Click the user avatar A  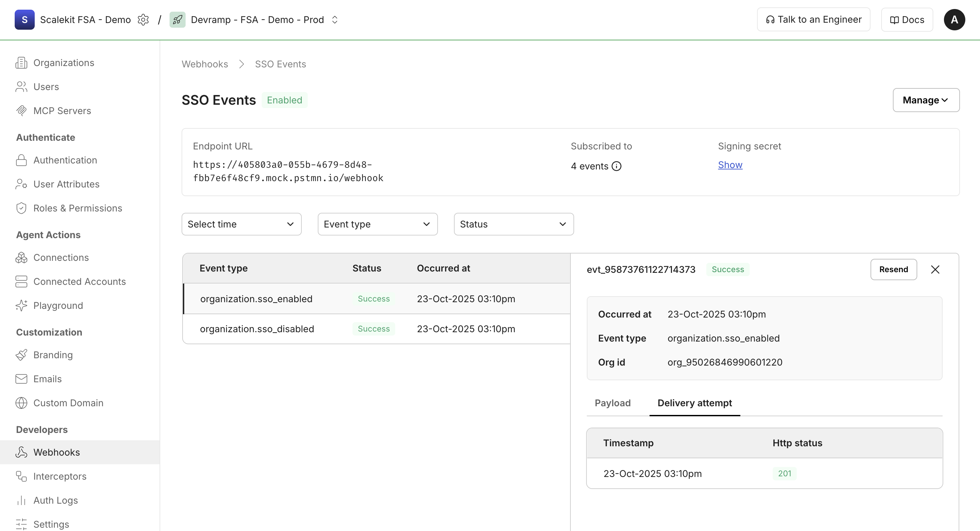click(954, 20)
